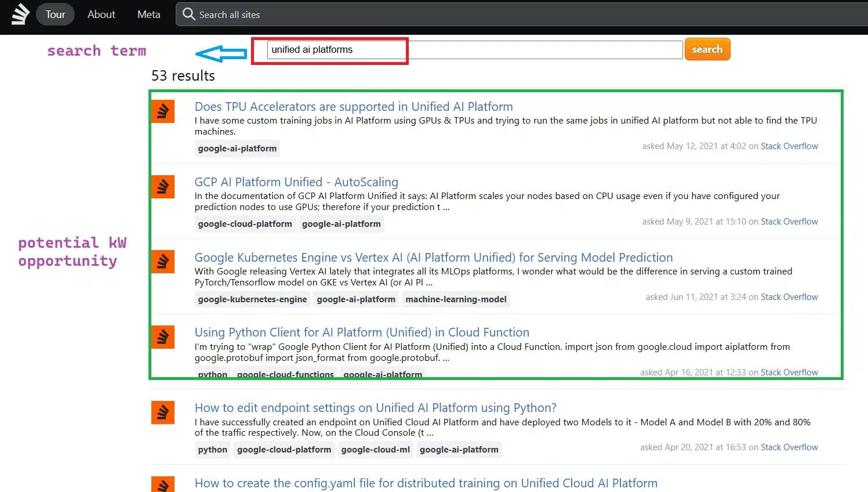Open Stack Overflow link for Jun 11, 2021 result

[x=789, y=297]
